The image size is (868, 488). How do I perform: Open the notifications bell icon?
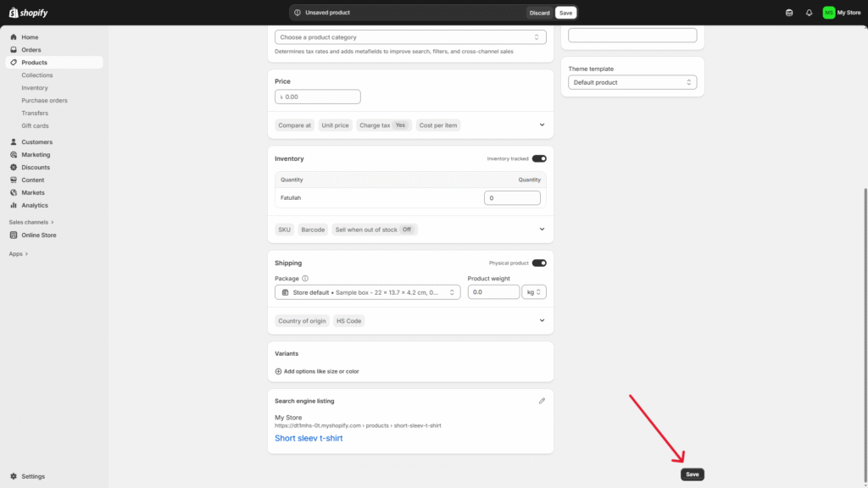point(809,13)
